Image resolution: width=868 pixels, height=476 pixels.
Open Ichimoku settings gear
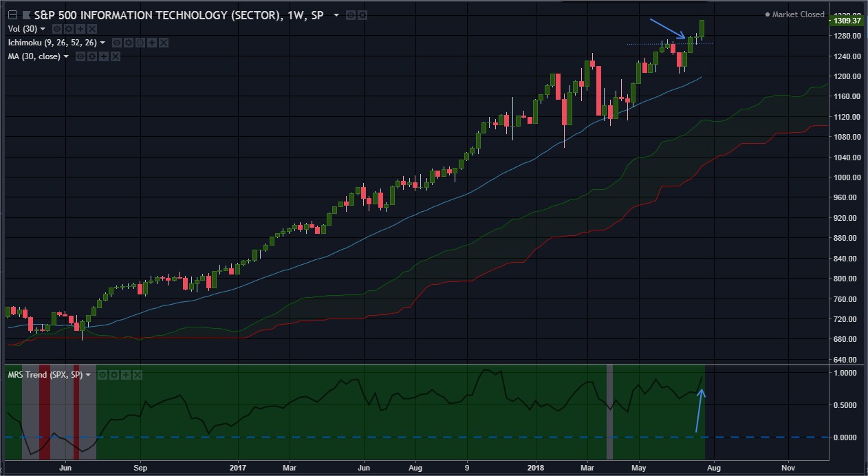coord(129,43)
